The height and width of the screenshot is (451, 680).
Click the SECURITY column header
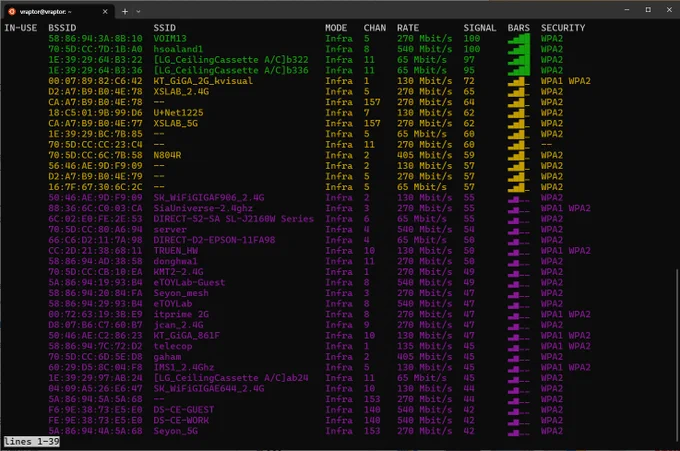point(563,28)
